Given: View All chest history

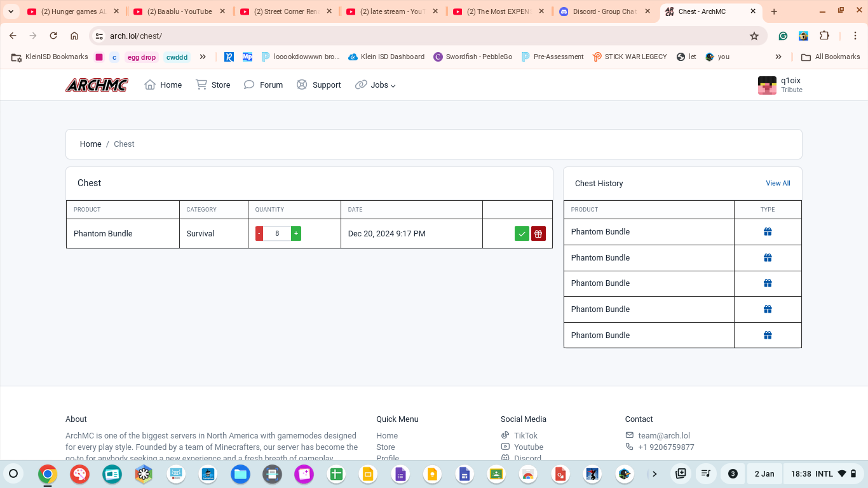Looking at the screenshot, I should pyautogui.click(x=778, y=183).
